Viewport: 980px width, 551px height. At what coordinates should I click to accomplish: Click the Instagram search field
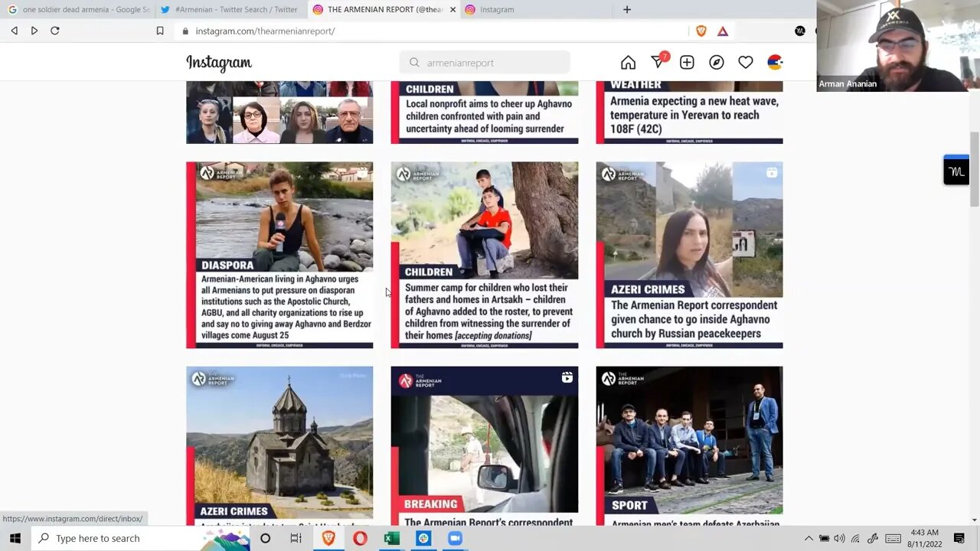(x=485, y=63)
